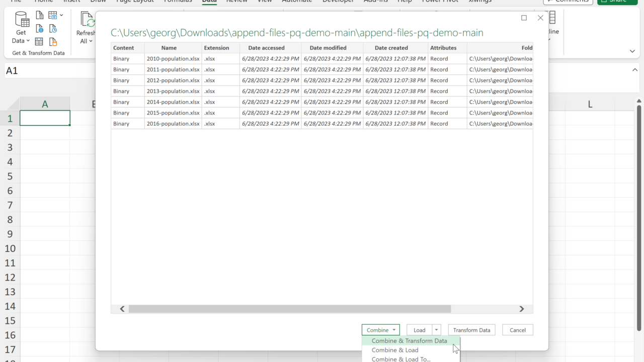Maximize the folder preview dialog
The height and width of the screenshot is (362, 644).
click(524, 18)
